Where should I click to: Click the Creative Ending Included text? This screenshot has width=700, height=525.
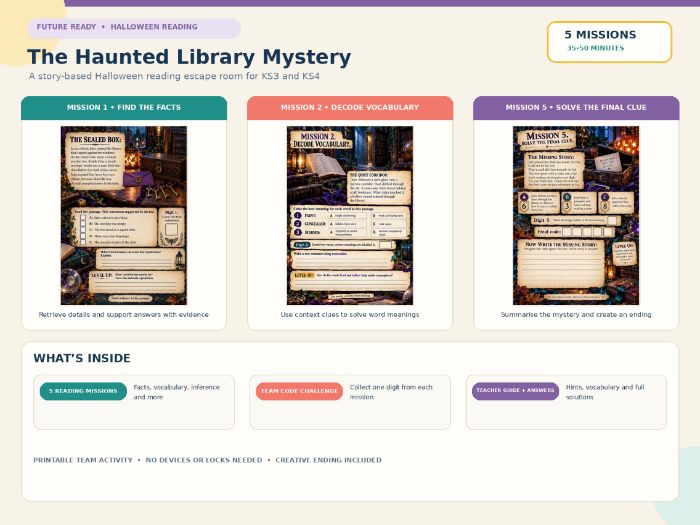tap(329, 460)
